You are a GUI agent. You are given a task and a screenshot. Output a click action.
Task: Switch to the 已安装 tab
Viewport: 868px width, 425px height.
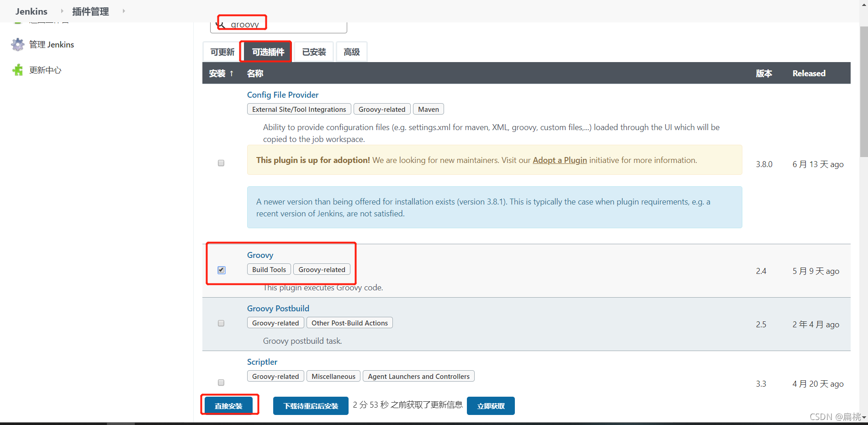[314, 52]
